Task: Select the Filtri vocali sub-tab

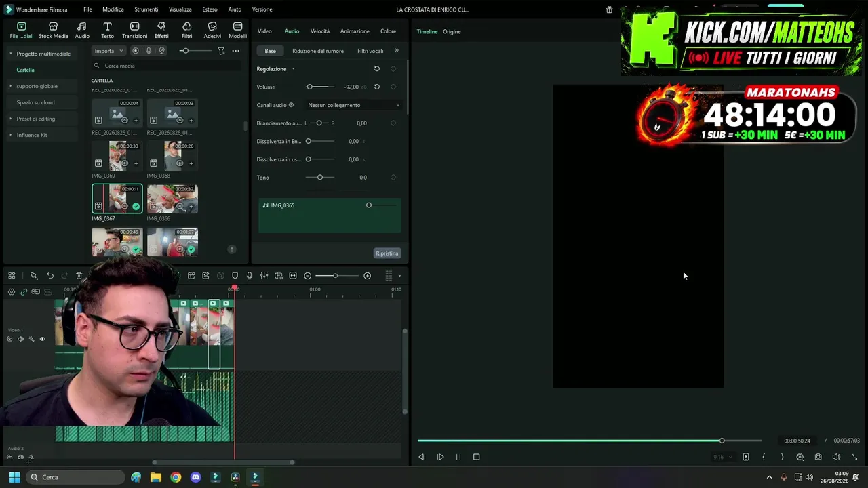Action: pos(370,51)
